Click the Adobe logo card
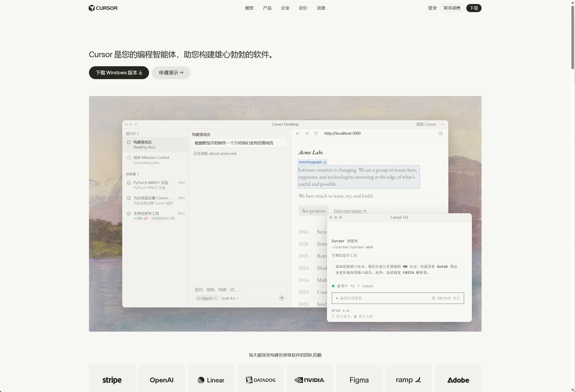The image size is (575, 392). pyautogui.click(x=458, y=379)
